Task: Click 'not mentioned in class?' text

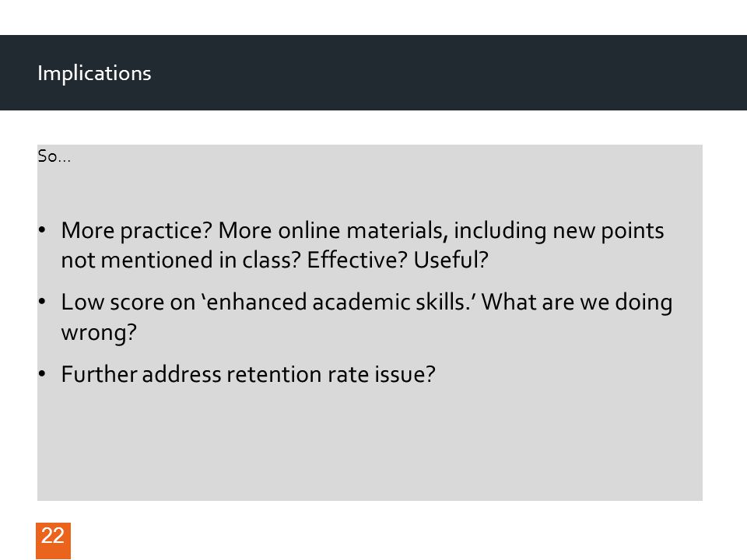Action: pyautogui.click(x=181, y=260)
